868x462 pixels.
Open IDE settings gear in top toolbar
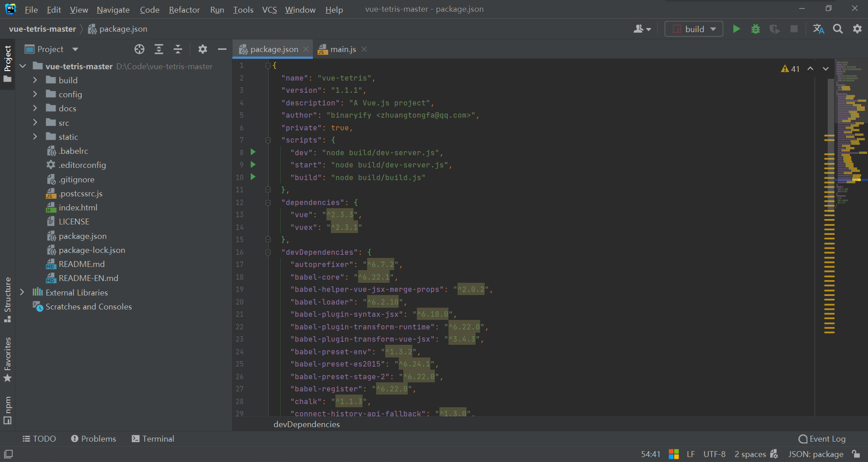point(857,29)
